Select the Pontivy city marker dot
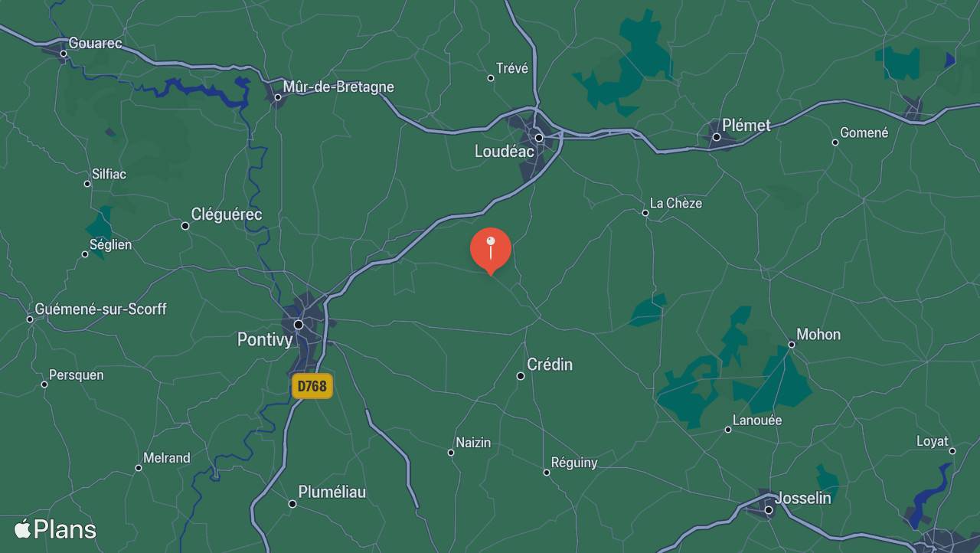The image size is (980, 553). (x=299, y=325)
